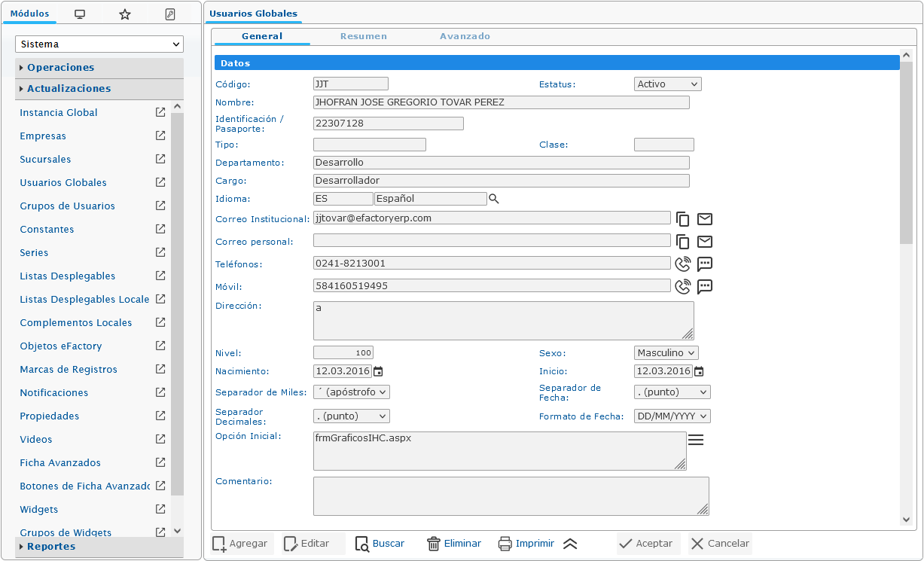Image resolution: width=924 pixels, height=561 pixels.
Task: Switch to the Resumen tab
Action: 363,36
